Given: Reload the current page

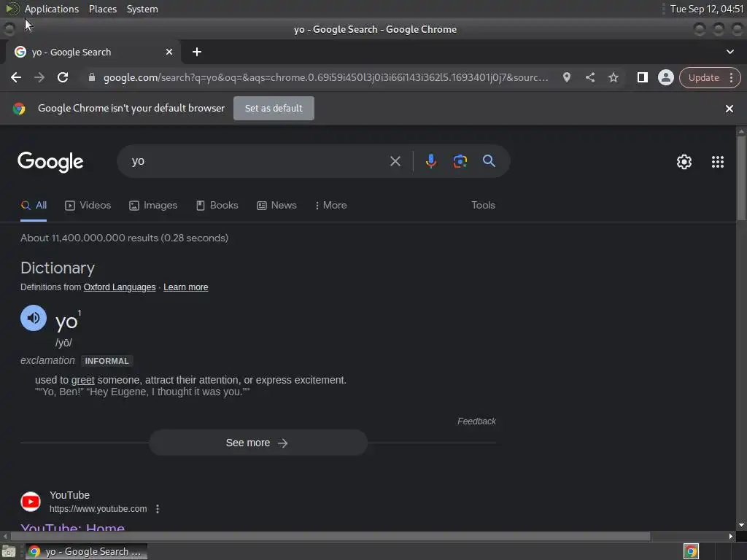Looking at the screenshot, I should pyautogui.click(x=63, y=77).
